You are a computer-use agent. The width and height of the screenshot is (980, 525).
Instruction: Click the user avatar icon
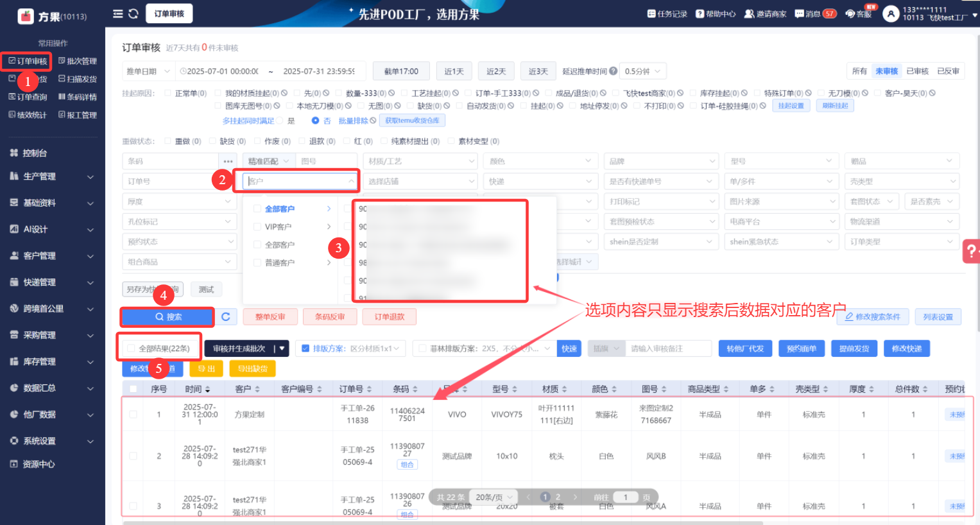tap(891, 13)
